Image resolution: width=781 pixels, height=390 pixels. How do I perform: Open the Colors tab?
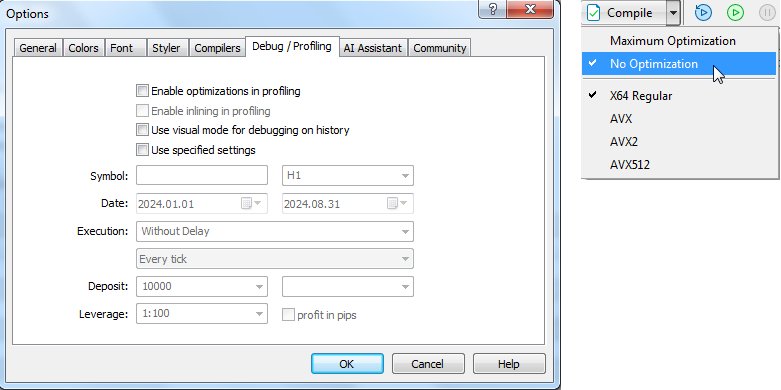tap(83, 48)
